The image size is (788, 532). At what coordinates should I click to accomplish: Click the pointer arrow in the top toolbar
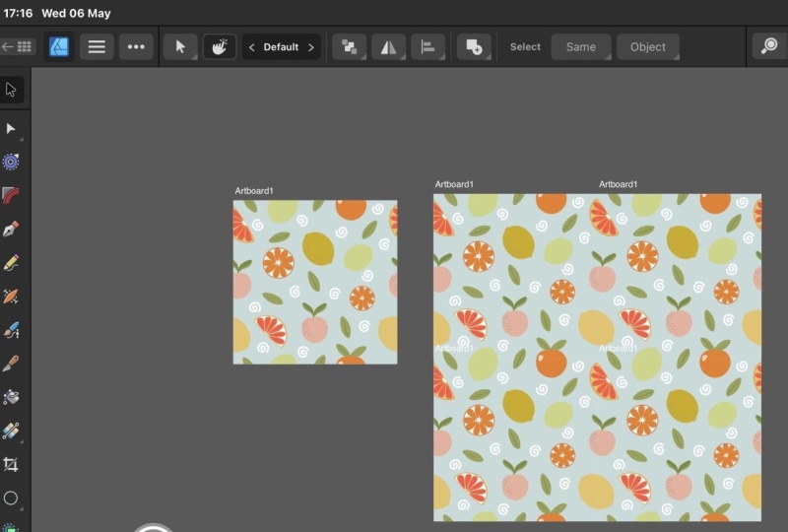pos(180,46)
